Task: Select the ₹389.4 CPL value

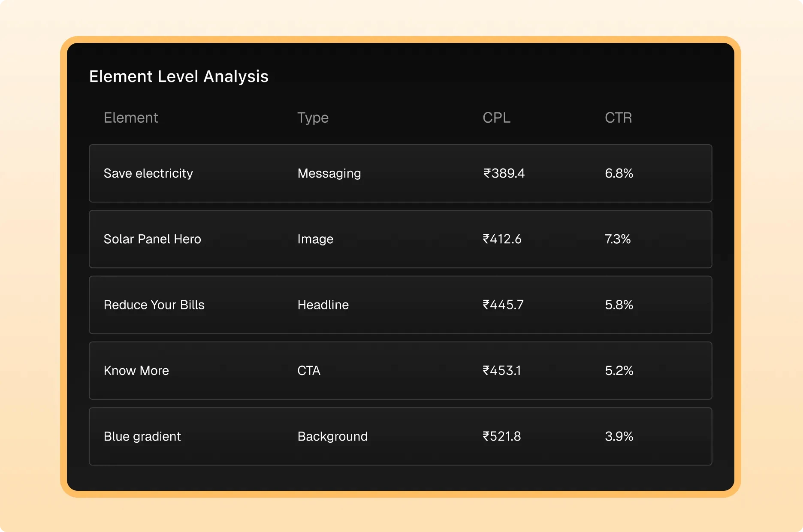Action: (x=504, y=173)
